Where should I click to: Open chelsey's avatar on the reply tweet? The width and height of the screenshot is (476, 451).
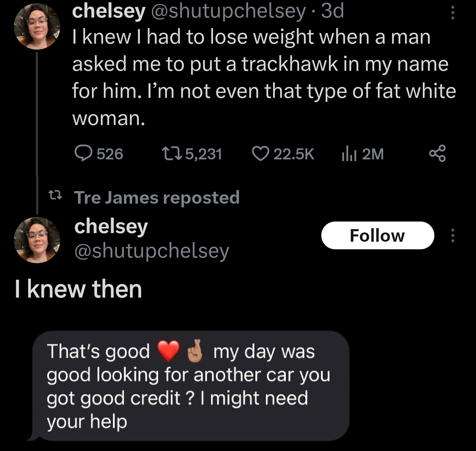click(37, 240)
